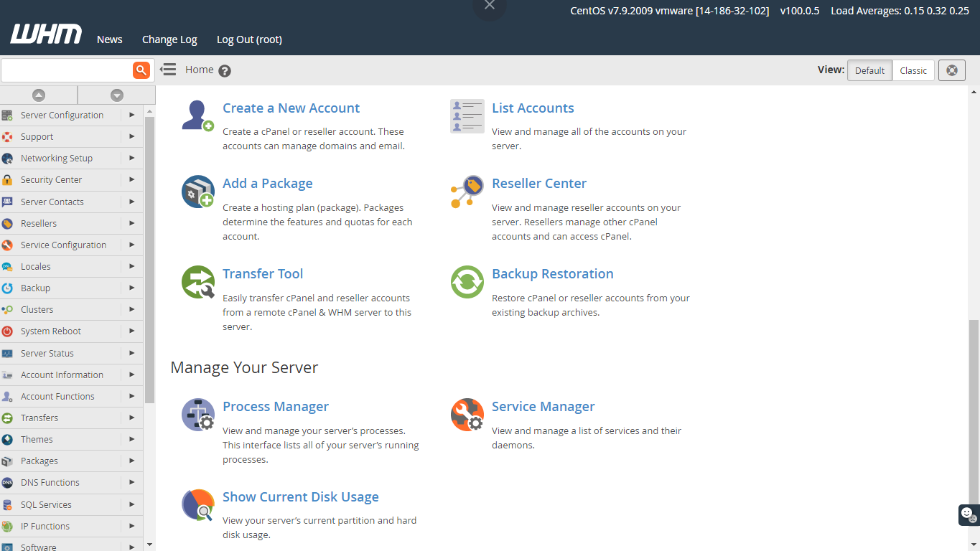Switch to the Classic view
The width and height of the screenshot is (980, 551).
tap(913, 70)
